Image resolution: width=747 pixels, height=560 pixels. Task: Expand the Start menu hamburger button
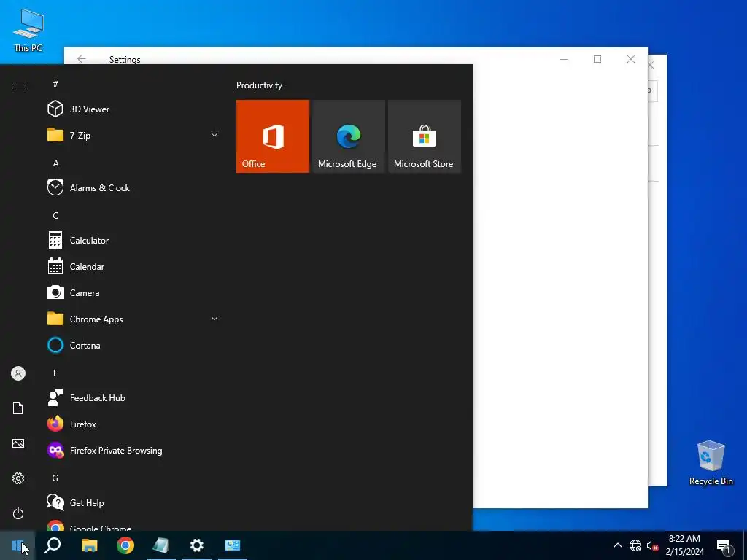coord(18,85)
